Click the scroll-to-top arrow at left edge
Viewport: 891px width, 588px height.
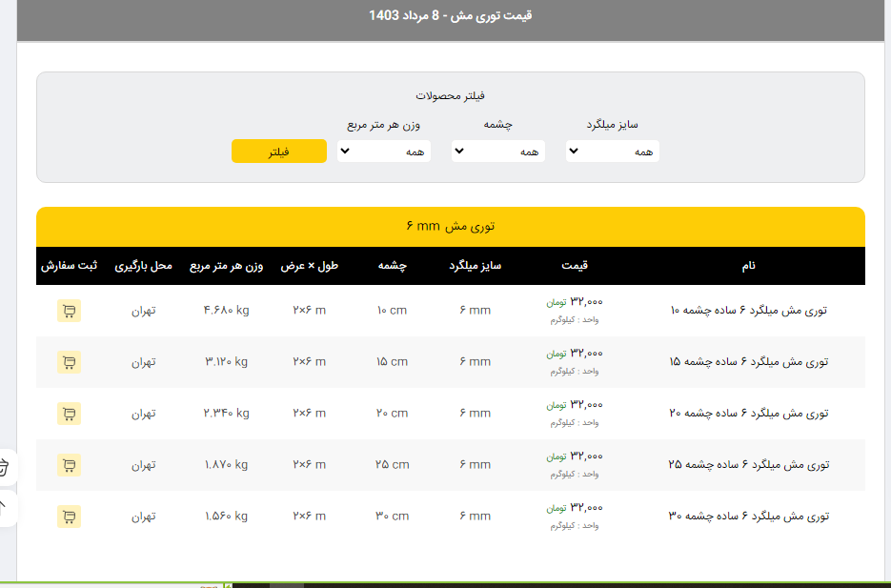coord(5,506)
